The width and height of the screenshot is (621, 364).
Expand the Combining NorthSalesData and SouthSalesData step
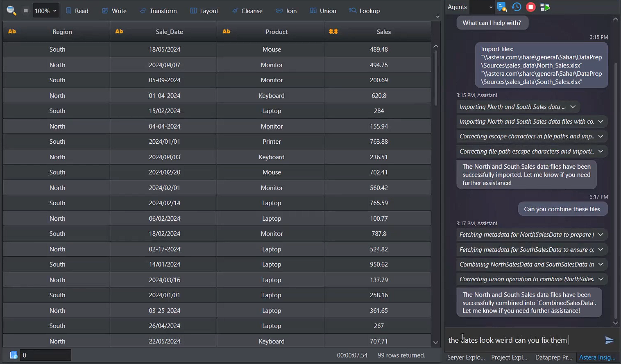[x=601, y=265]
